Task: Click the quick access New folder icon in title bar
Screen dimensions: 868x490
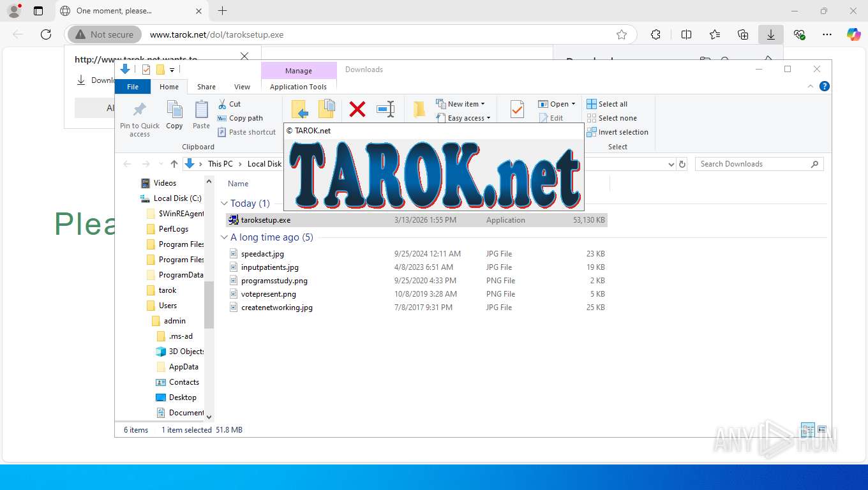Action: 160,70
